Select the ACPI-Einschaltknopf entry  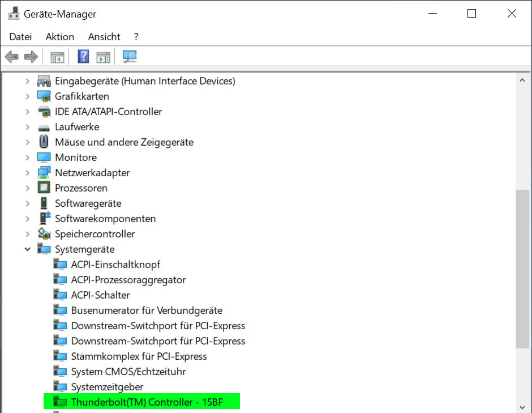point(115,265)
